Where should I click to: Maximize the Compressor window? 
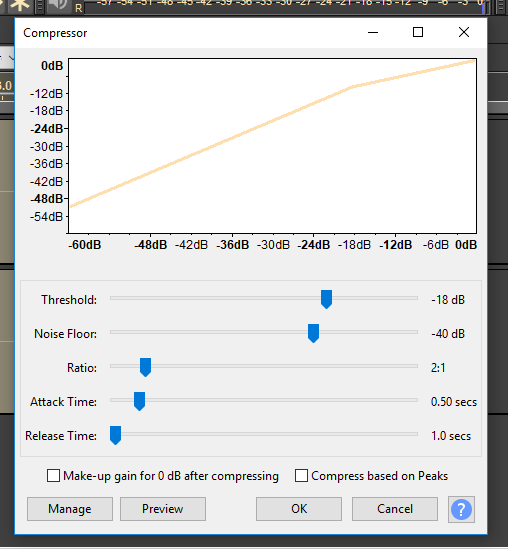click(x=418, y=32)
